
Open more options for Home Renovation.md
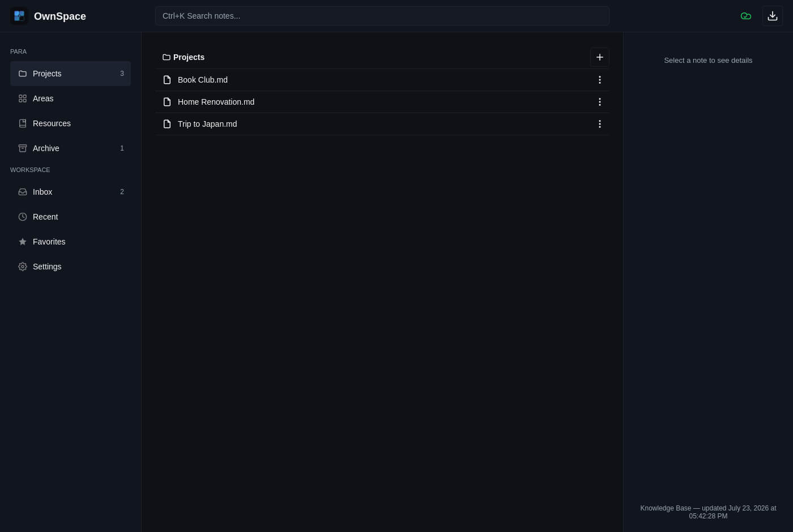point(600,102)
